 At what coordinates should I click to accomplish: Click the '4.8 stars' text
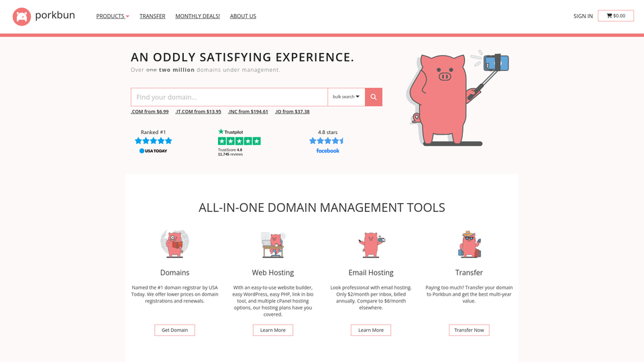[x=328, y=132]
